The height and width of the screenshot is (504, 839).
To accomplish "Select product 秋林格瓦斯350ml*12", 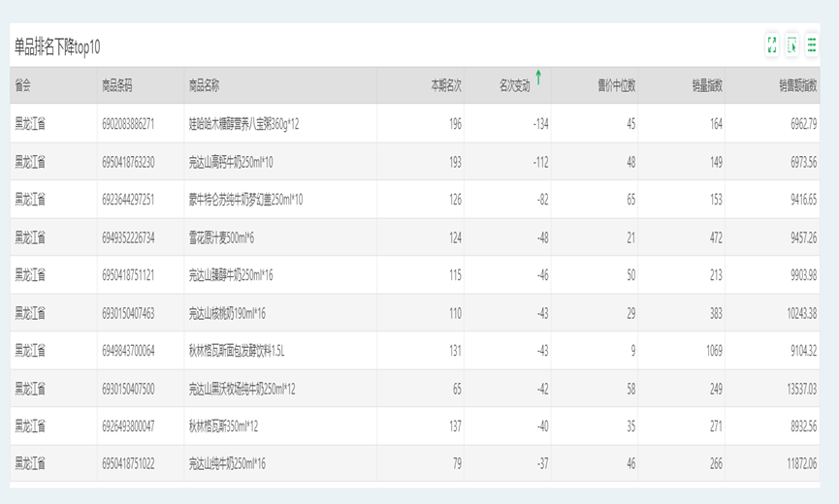I will (x=223, y=426).
